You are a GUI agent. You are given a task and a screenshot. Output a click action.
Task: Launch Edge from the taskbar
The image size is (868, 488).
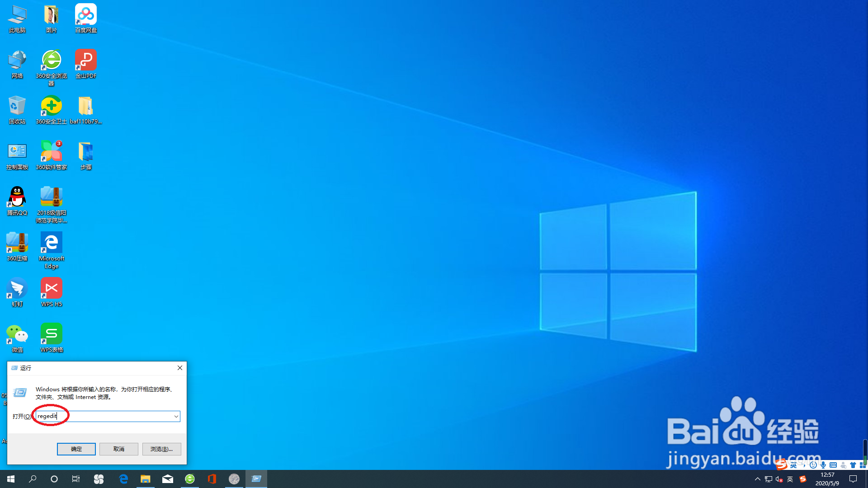tap(123, 479)
